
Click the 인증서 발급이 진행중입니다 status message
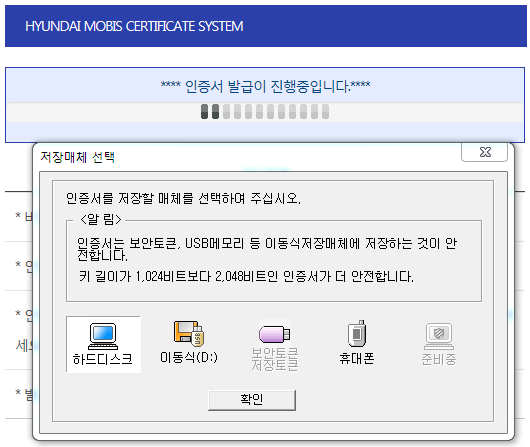[265, 87]
